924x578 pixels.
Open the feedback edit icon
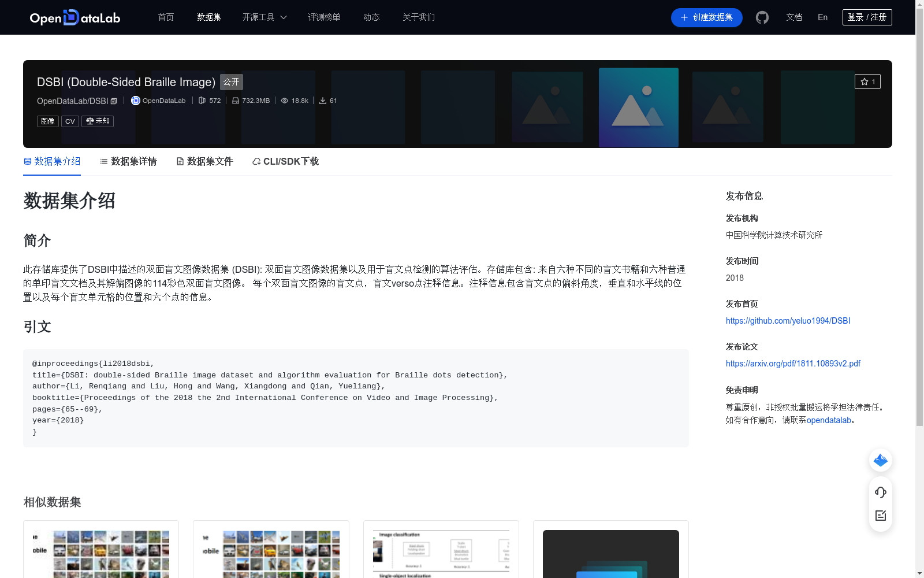tap(881, 516)
